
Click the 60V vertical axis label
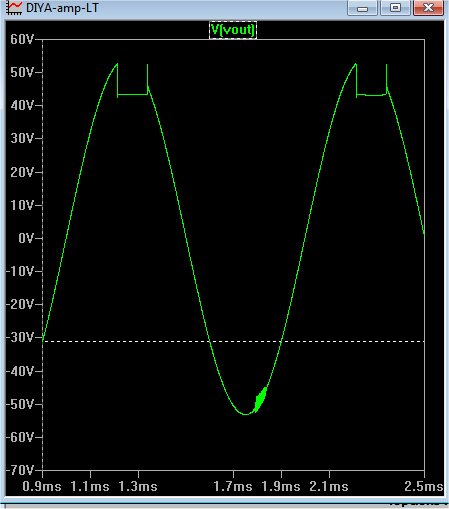point(22,39)
